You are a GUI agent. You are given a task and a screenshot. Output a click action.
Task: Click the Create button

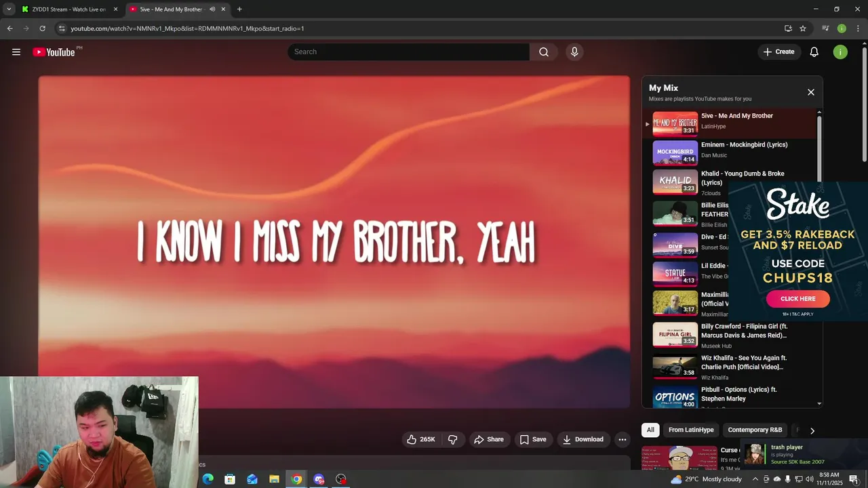coord(778,52)
